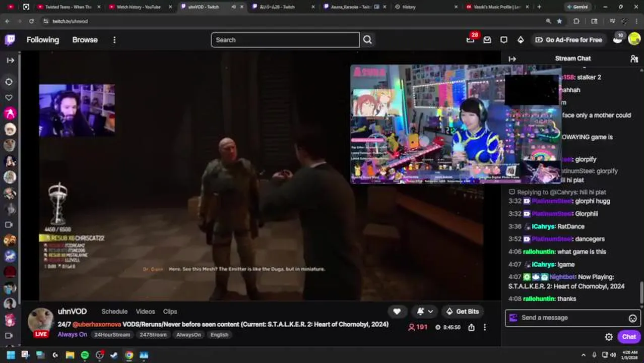This screenshot has width=644, height=363.
Task: Click the Get Bits diamond icon in header
Action: tap(521, 40)
